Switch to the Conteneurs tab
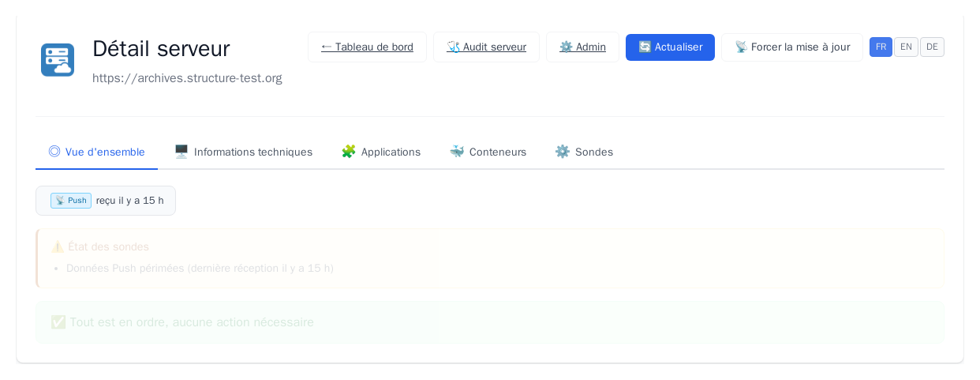980x380 pixels. coord(488,152)
